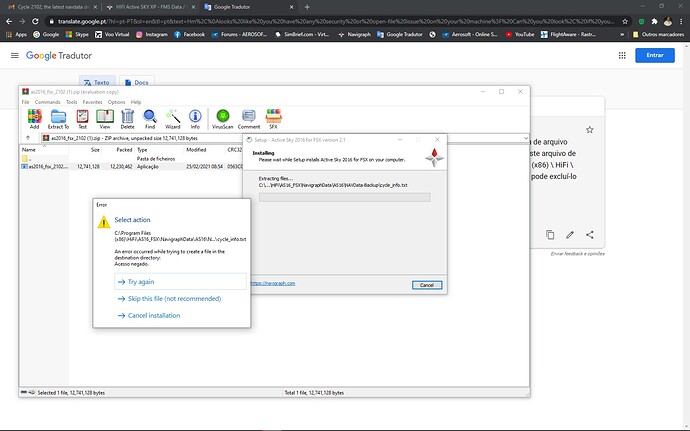
Task: Switch to the Cycle 2102 Gmail browser tab
Action: tap(52, 7)
